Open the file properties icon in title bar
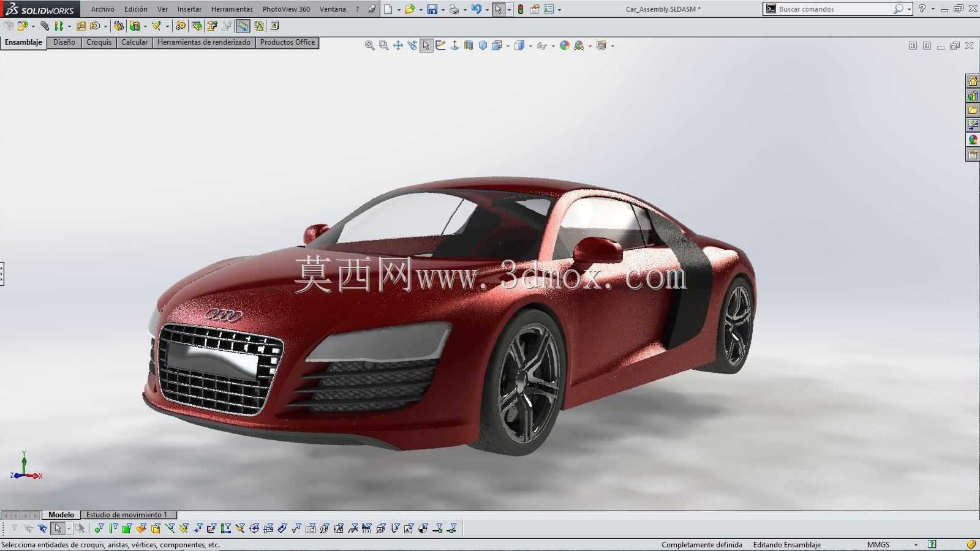The height and width of the screenshot is (551, 980). click(534, 9)
